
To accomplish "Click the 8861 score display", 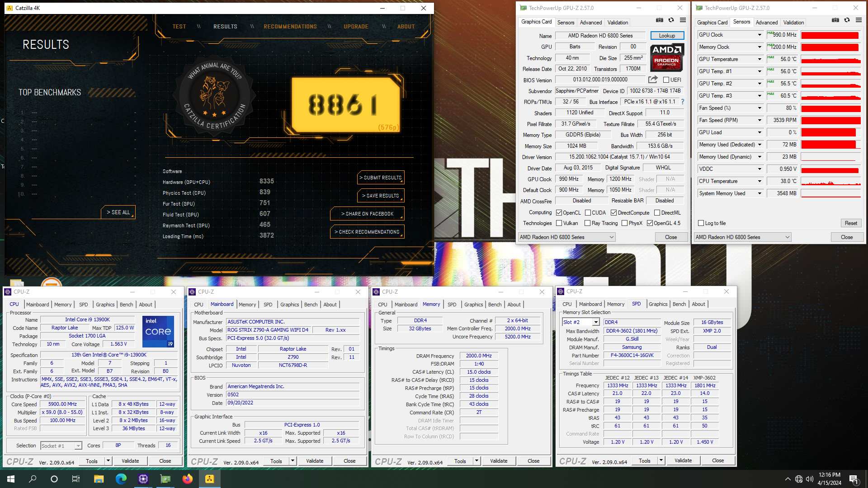I will (345, 105).
